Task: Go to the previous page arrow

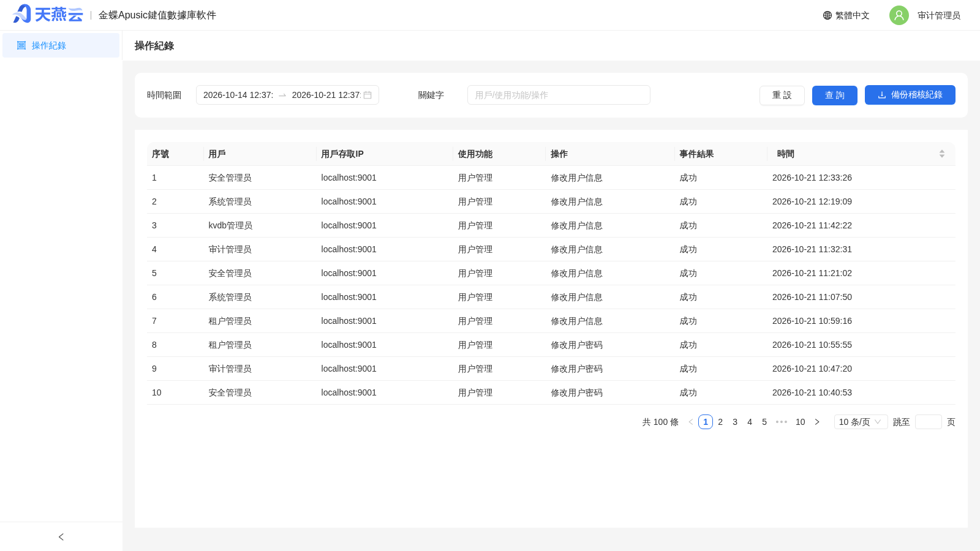Action: [691, 422]
